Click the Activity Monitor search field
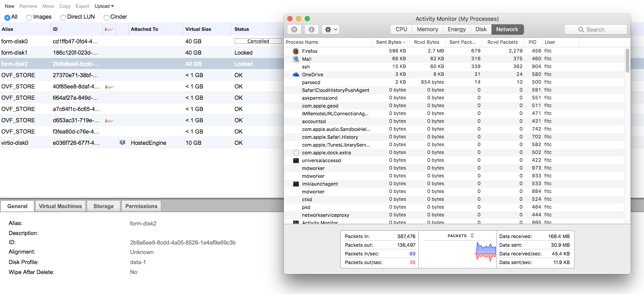 595,29
